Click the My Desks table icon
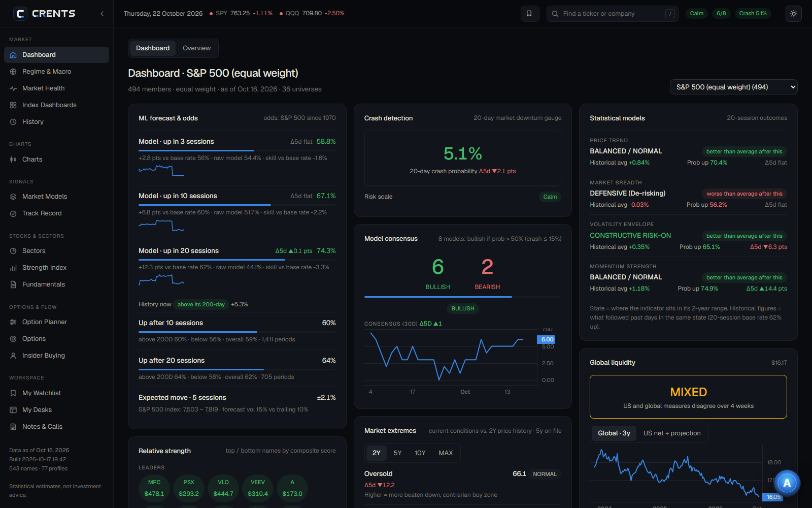 13,410
